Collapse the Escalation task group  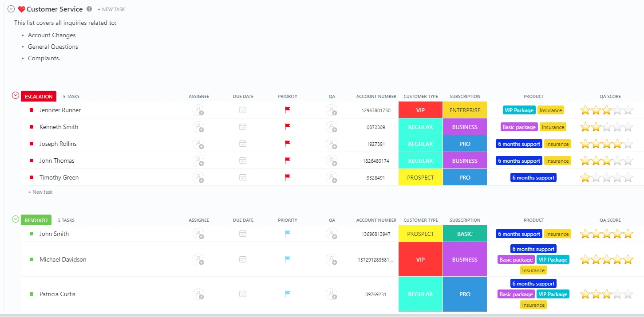point(16,95)
